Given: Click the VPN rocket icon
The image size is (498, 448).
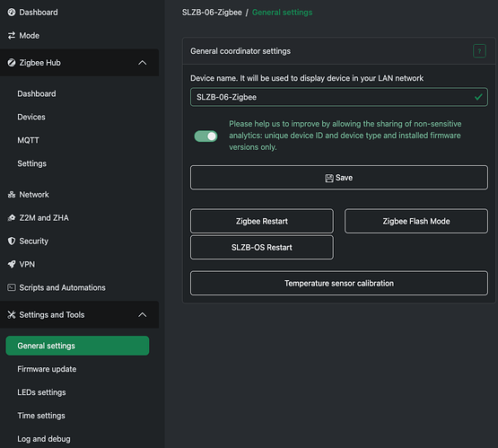Looking at the screenshot, I should click(12, 264).
